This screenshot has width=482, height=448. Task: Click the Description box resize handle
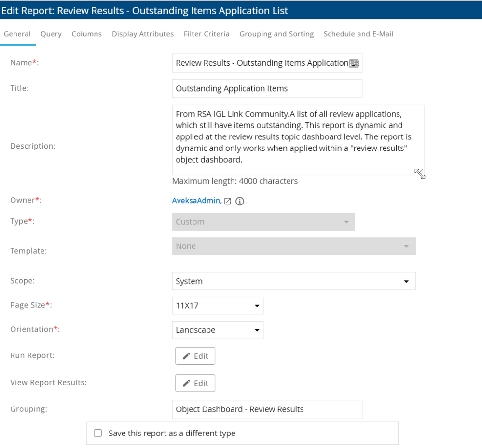(420, 174)
